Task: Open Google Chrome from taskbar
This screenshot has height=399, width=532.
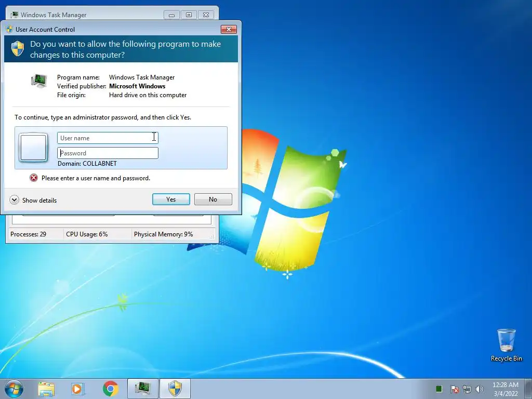Action: tap(110, 389)
